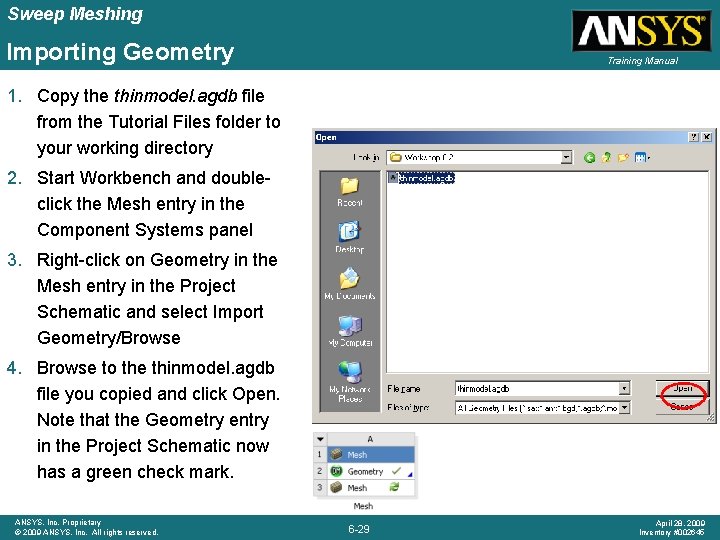Select My Computer in places bar
720x540 pixels.
pyautogui.click(x=350, y=331)
